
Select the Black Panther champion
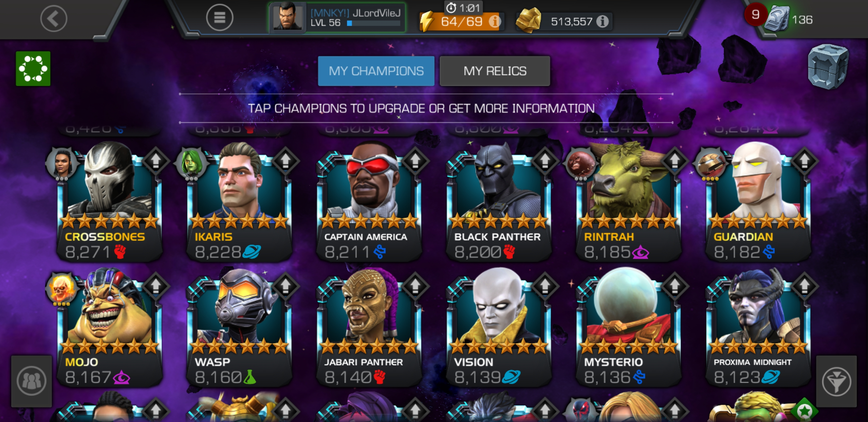click(x=498, y=202)
